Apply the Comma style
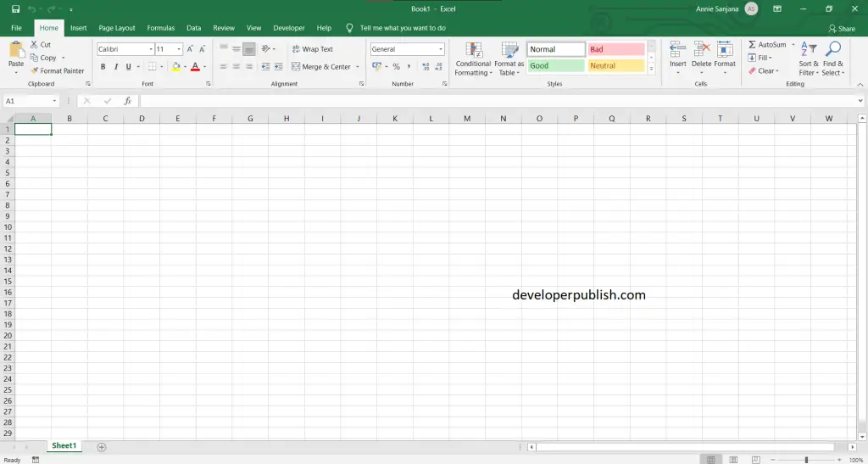This screenshot has width=868, height=464. click(x=409, y=66)
